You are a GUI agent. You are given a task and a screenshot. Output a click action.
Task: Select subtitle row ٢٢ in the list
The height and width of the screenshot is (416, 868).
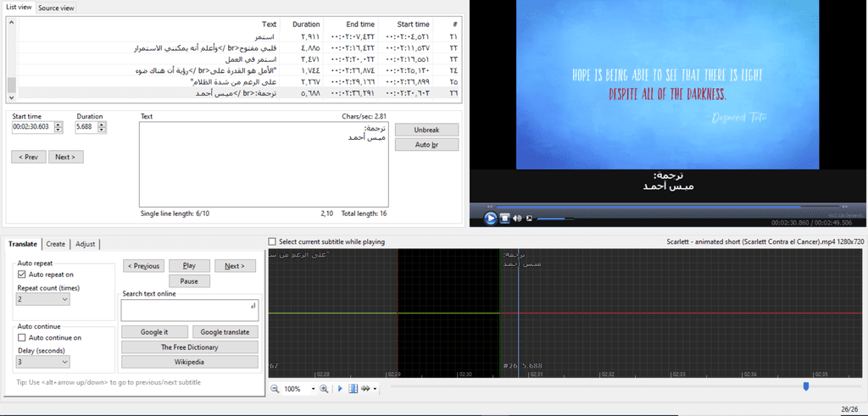coord(240,48)
